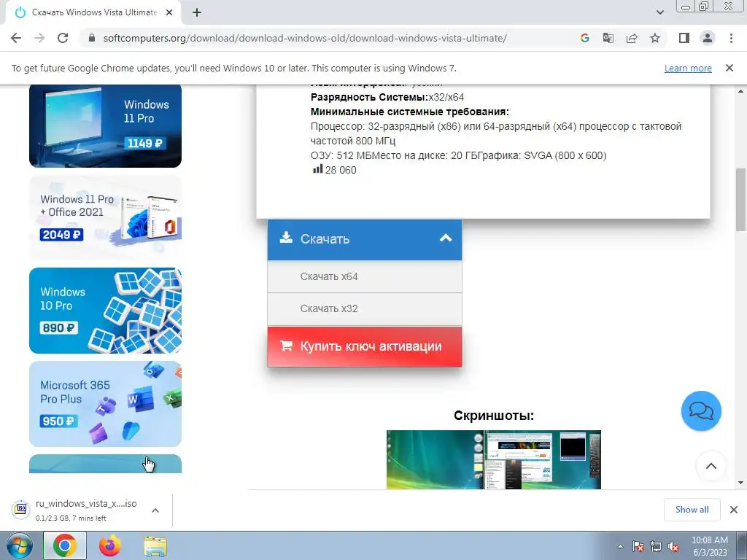Close the Windows Vista Ultimate tab
The image size is (747, 560).
[169, 12]
